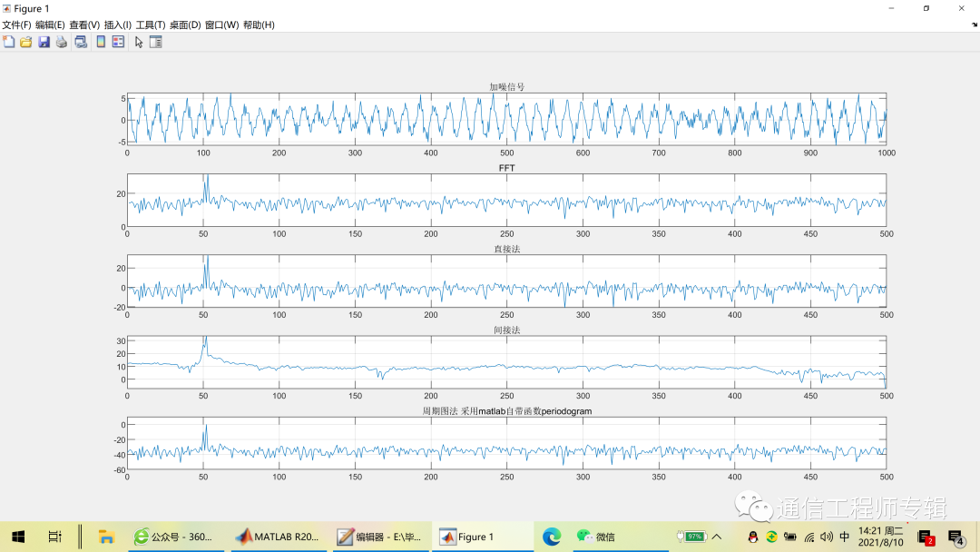Open the Property Inspector icon
980x552 pixels.
pyautogui.click(x=156, y=42)
